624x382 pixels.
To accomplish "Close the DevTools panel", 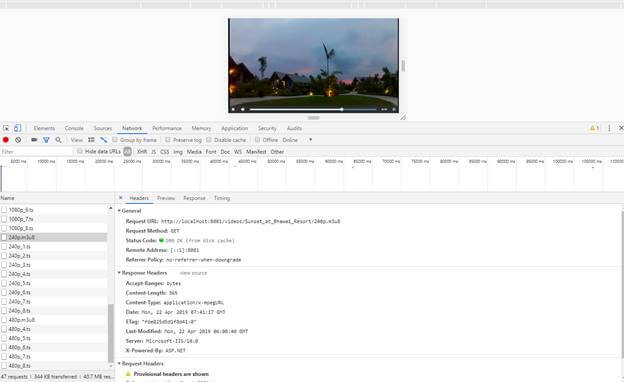I will point(621,128).
